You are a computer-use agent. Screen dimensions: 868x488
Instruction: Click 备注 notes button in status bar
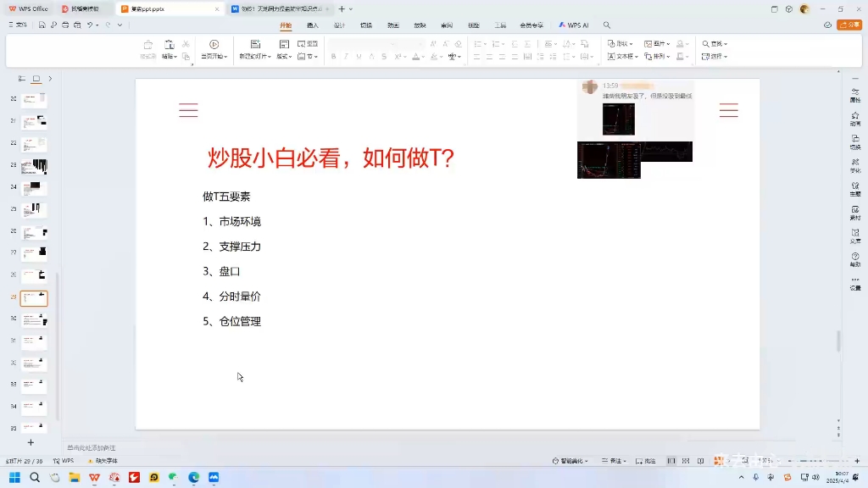pyautogui.click(x=614, y=461)
